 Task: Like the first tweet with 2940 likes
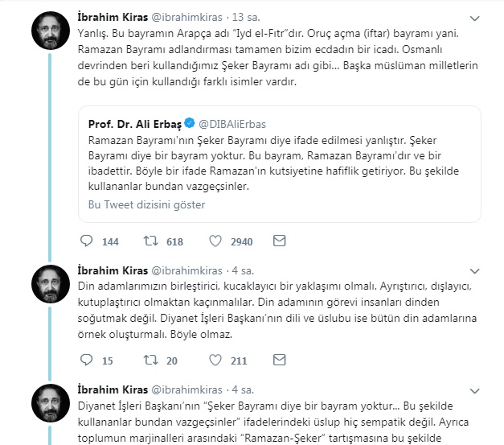215,241
